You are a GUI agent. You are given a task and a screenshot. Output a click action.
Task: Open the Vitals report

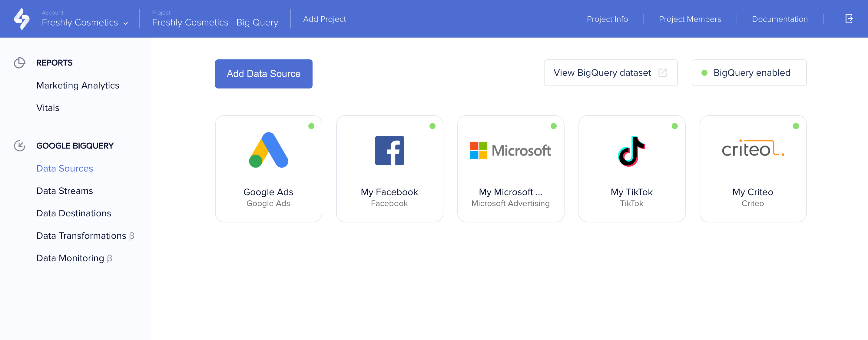tap(48, 108)
